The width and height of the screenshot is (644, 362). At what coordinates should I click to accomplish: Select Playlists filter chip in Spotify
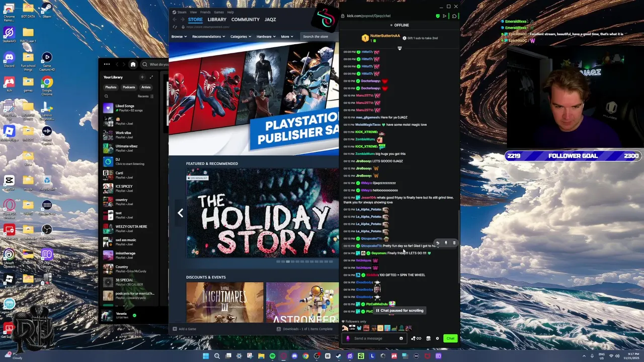click(111, 87)
